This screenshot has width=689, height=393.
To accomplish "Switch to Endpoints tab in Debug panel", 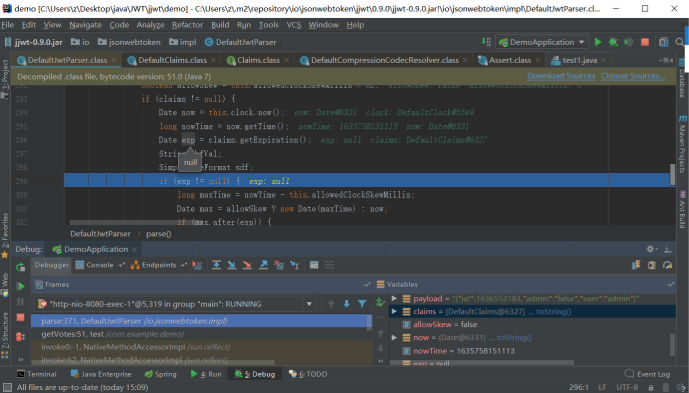I will click(159, 265).
